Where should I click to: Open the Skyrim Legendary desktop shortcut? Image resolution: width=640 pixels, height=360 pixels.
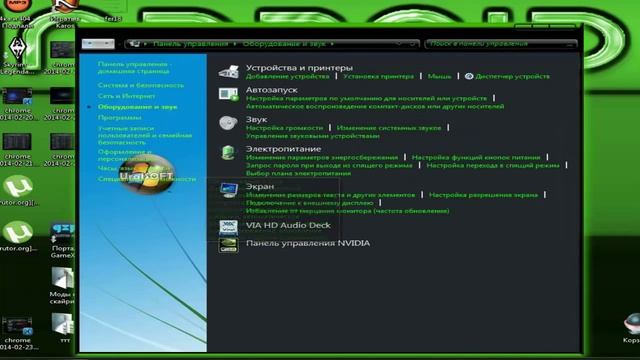tap(17, 55)
